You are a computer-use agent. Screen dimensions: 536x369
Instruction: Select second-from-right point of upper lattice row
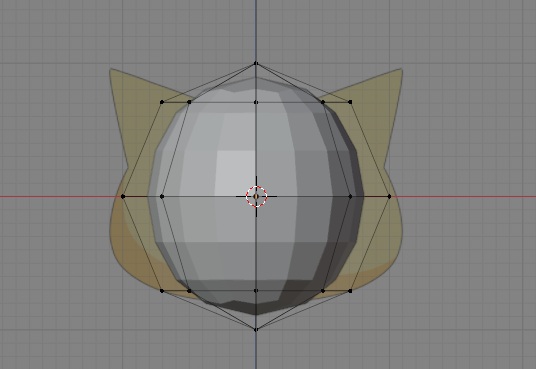click(323, 102)
